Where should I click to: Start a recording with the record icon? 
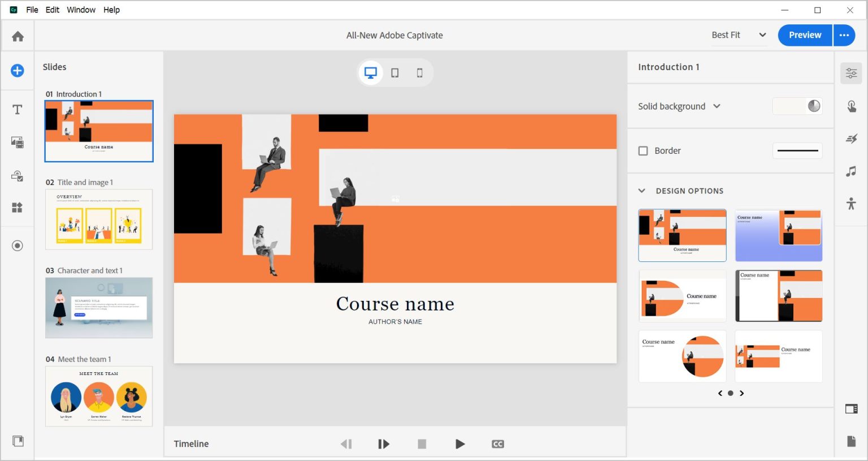(x=18, y=245)
